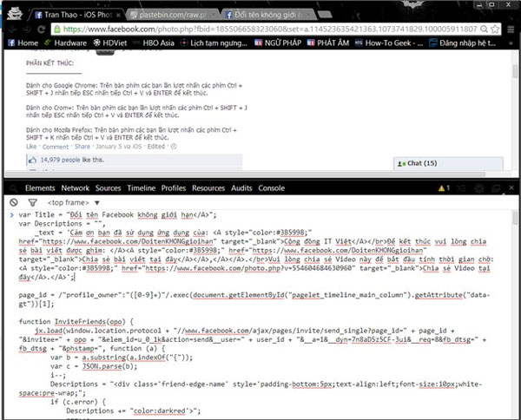Switch to the Network panel
521x420 pixels.
(x=75, y=188)
